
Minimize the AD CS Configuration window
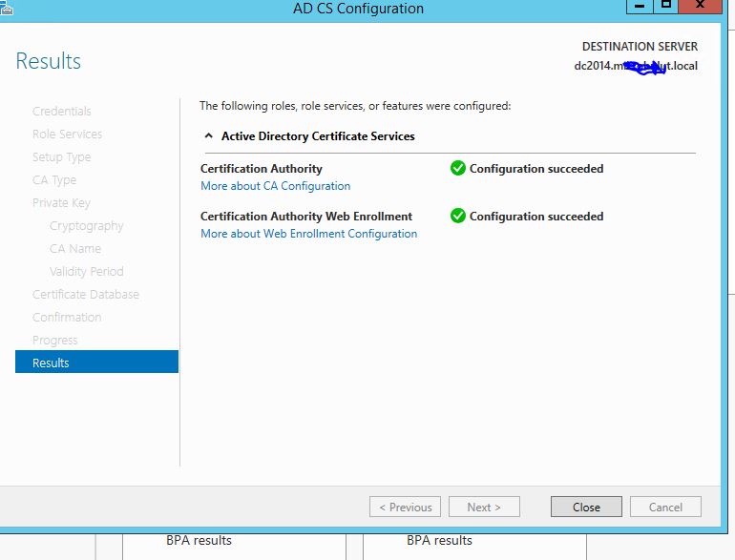640,6
